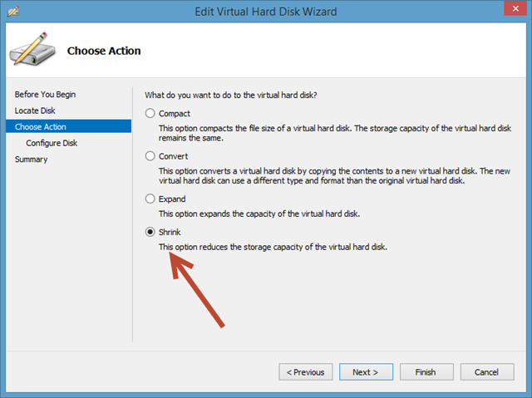Choose the Convert option
The width and height of the screenshot is (532, 398).
pos(150,155)
